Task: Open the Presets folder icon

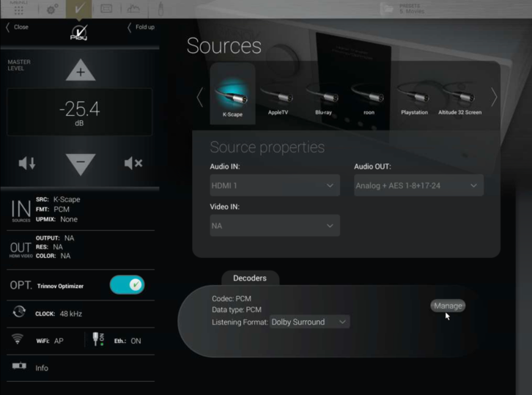Action: tap(387, 9)
